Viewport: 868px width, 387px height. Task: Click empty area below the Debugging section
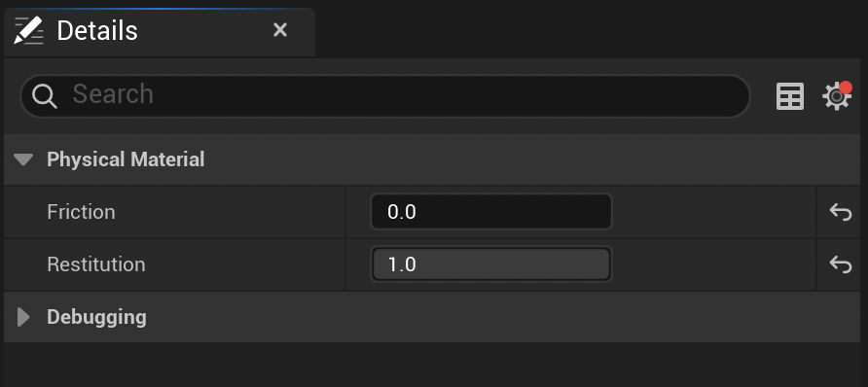(432, 364)
